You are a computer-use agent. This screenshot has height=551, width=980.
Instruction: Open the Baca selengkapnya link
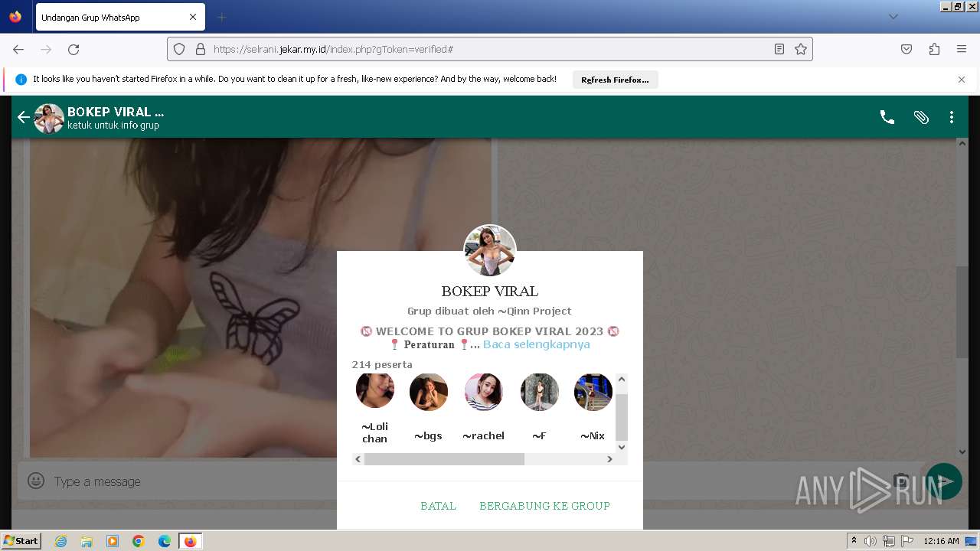536,344
